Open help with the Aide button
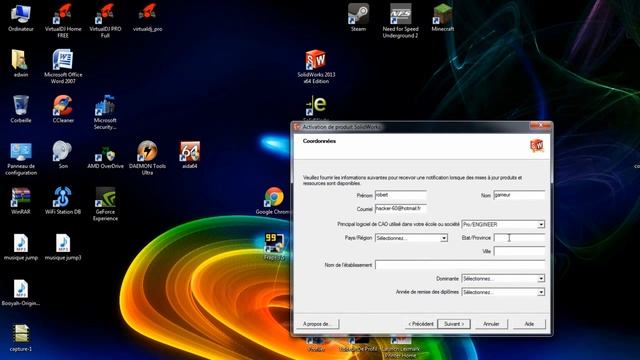Screen dimensions: 640x360 (529, 324)
